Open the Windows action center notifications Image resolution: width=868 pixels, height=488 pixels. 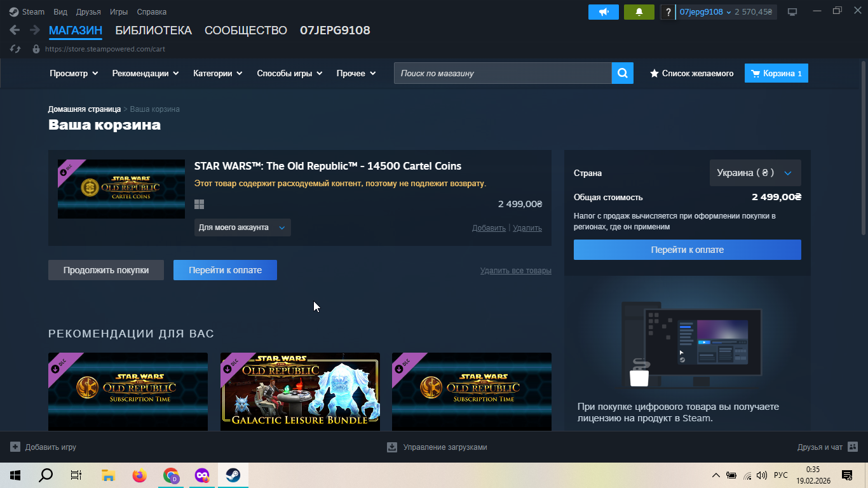coord(847,475)
